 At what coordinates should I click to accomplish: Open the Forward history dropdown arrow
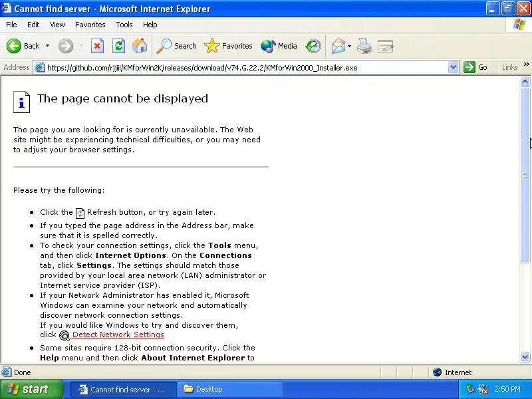pyautogui.click(x=81, y=46)
